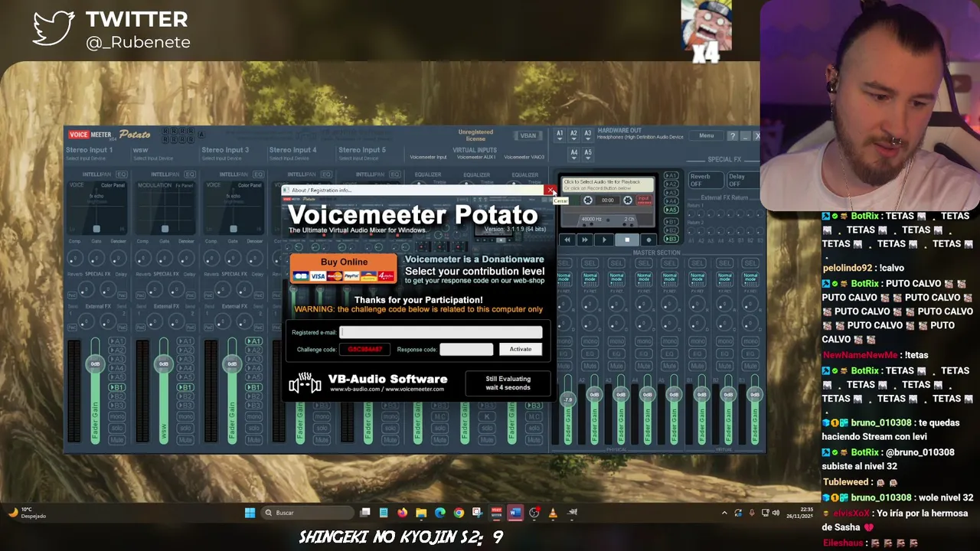Toggle B1 routing on Stereo Input 1
This screenshot has height=551, width=980.
[116, 387]
